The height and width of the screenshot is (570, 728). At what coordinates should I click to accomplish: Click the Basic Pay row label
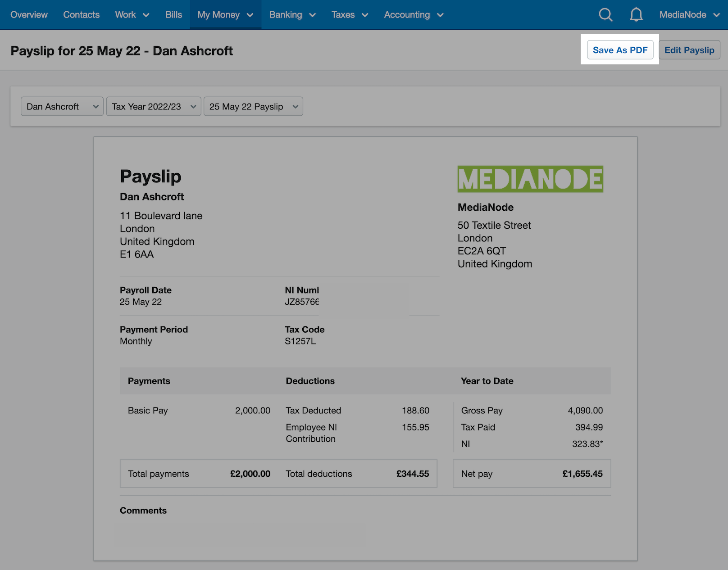click(148, 411)
